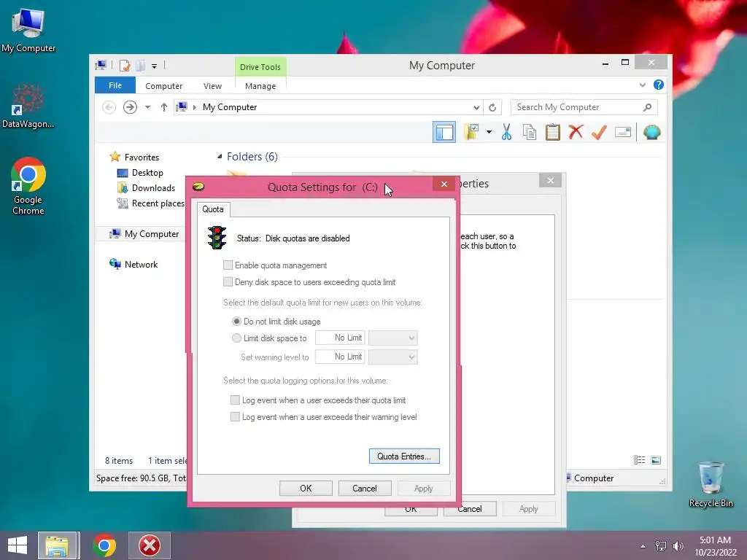Click the Drive Tools contextual tab
This screenshot has height=560, width=747.
click(260, 66)
